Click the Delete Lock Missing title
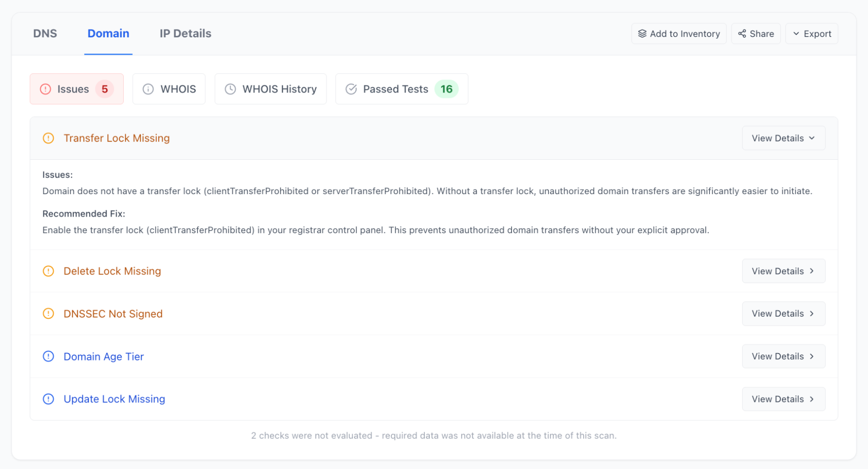 click(112, 271)
